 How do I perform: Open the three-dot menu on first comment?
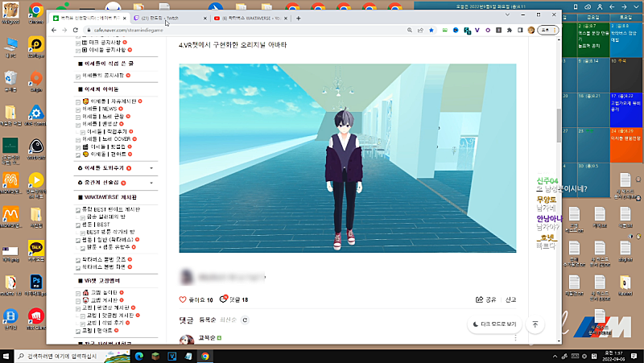tap(515, 338)
